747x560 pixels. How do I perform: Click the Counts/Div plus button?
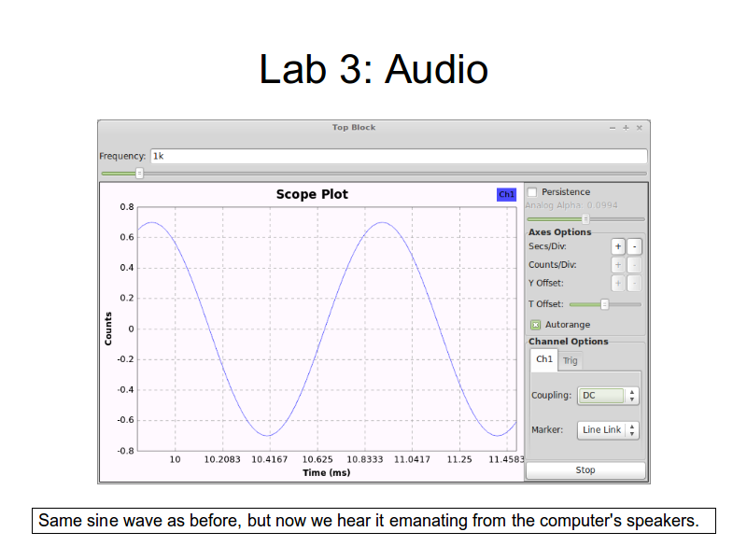(618, 265)
